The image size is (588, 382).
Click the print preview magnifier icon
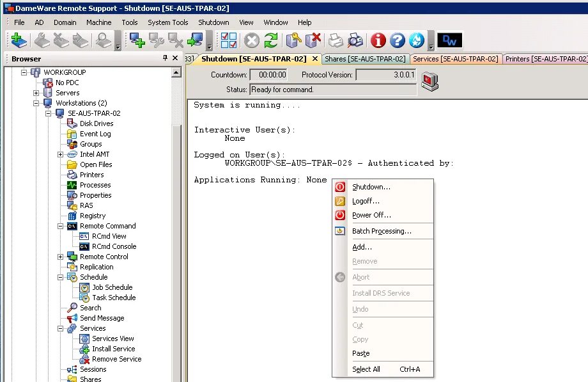click(355, 40)
